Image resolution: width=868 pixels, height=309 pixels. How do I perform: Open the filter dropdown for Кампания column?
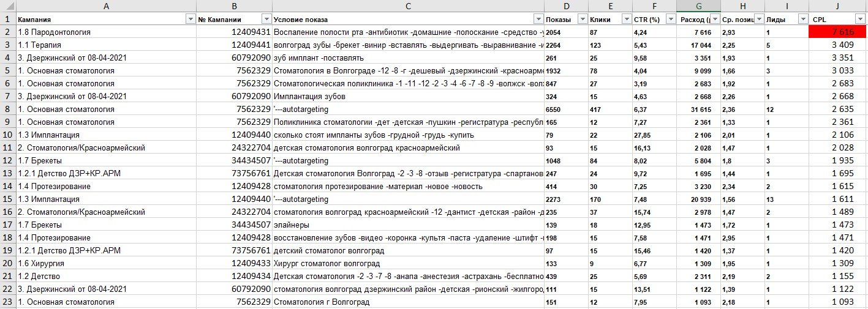tap(190, 20)
